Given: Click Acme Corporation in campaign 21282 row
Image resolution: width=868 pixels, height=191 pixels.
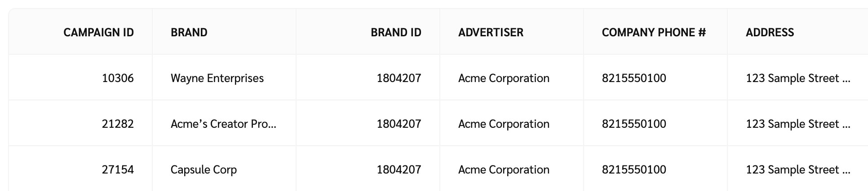Looking at the screenshot, I should click(504, 124).
